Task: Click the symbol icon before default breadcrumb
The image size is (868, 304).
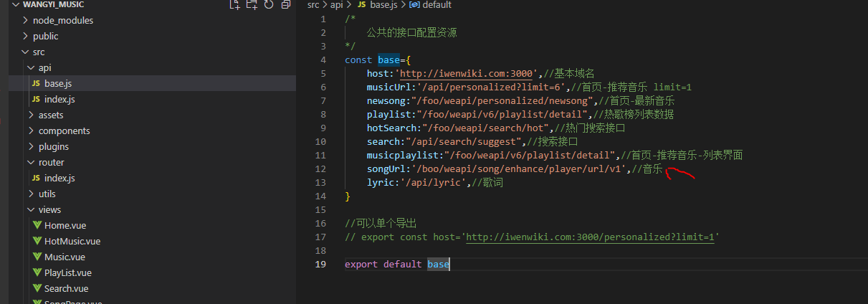Action: coord(415,5)
